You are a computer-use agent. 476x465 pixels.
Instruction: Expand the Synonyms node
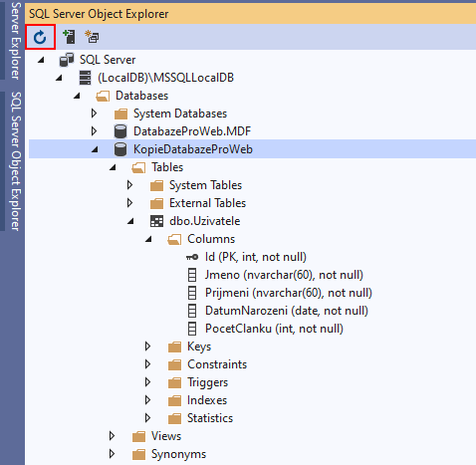coord(112,454)
